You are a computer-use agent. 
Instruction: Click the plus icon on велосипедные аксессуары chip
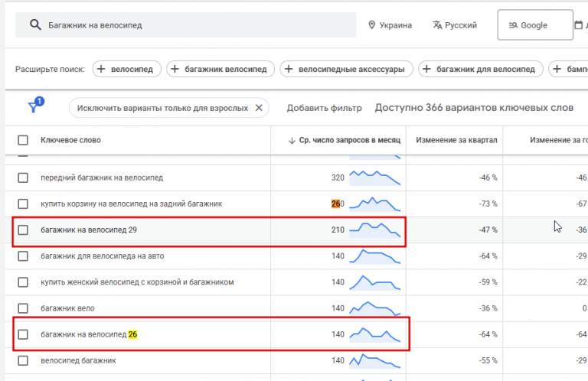point(289,70)
